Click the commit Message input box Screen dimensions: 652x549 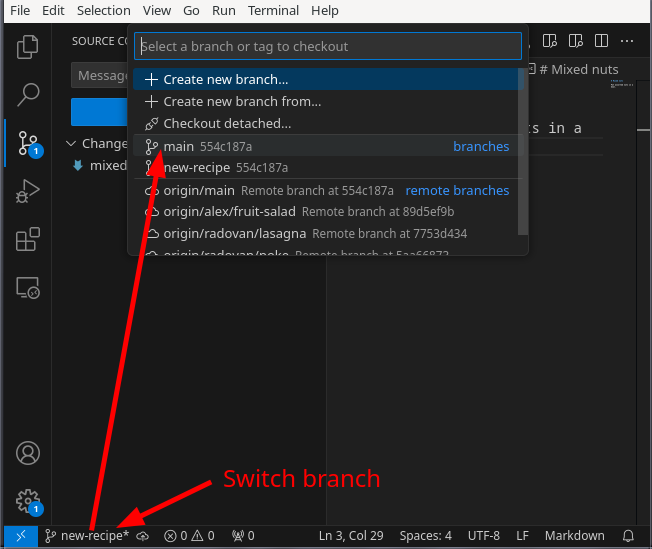[x=99, y=75]
